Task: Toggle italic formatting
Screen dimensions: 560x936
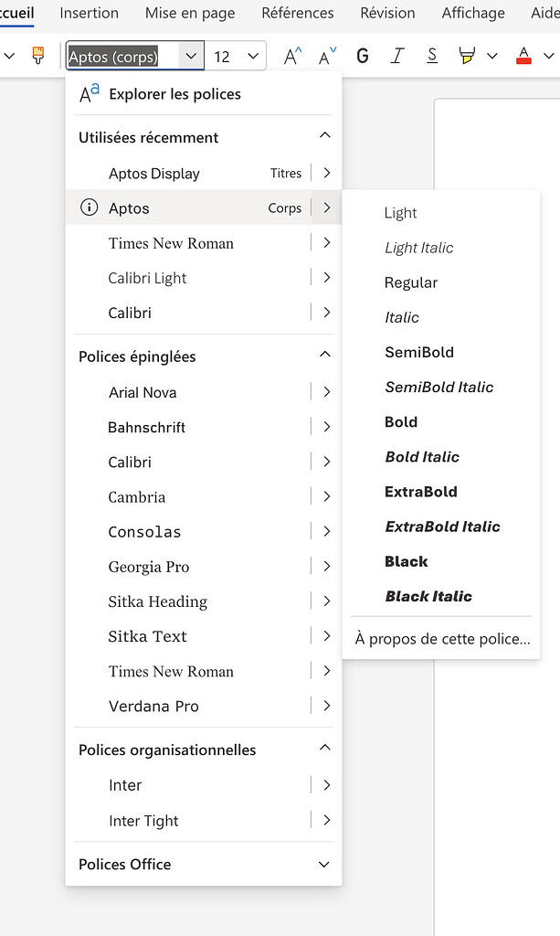Action: click(396, 56)
